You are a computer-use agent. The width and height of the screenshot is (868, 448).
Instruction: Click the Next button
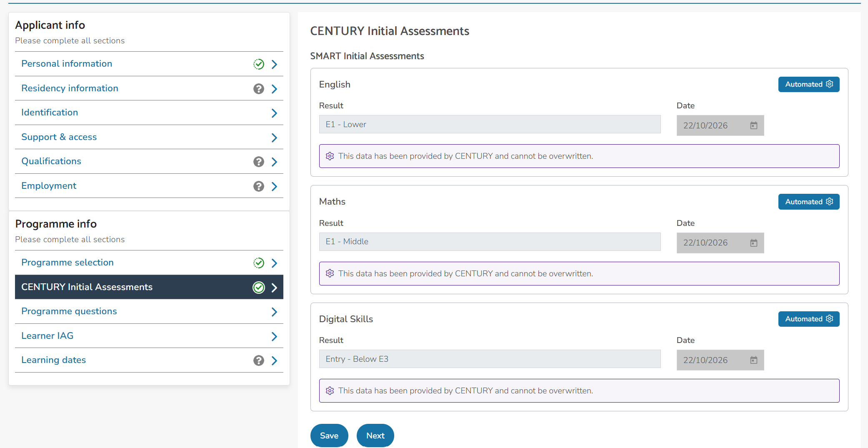(x=375, y=435)
